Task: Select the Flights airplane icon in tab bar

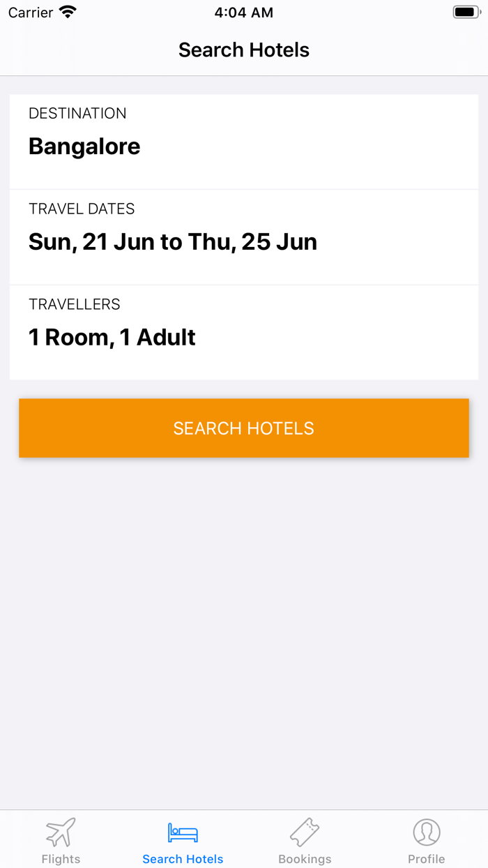Action: coord(61,830)
